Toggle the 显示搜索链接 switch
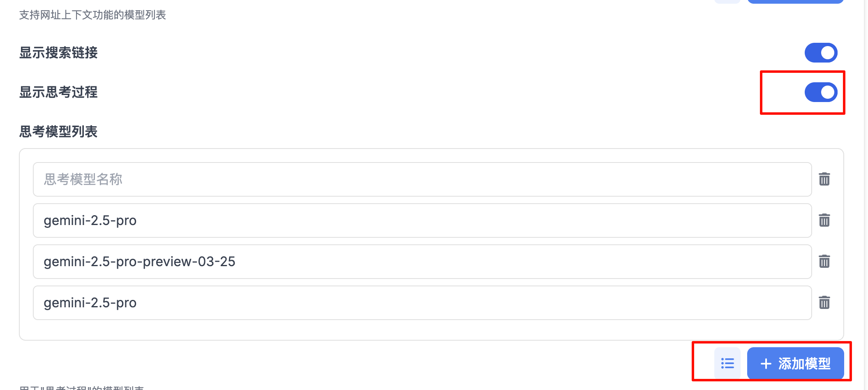The image size is (868, 390). pos(821,53)
